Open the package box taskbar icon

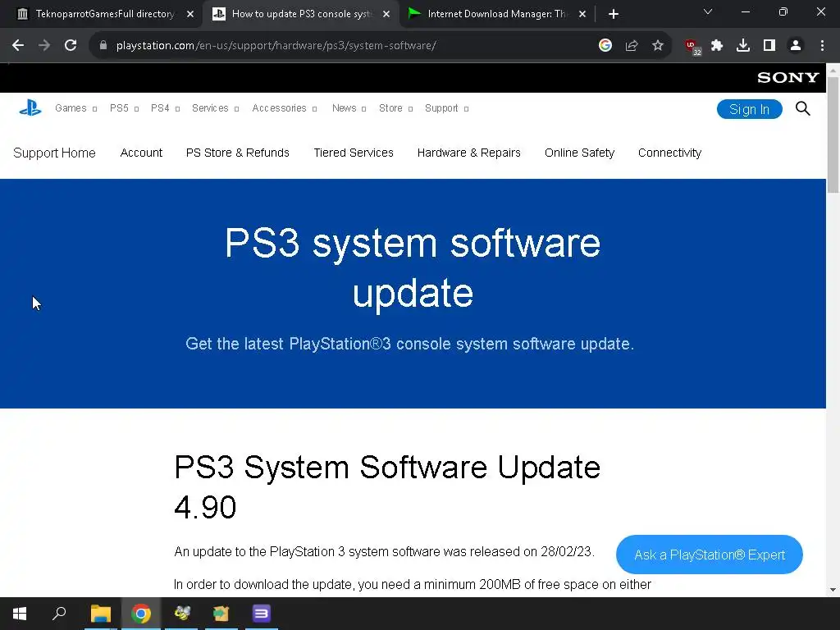[x=221, y=614]
